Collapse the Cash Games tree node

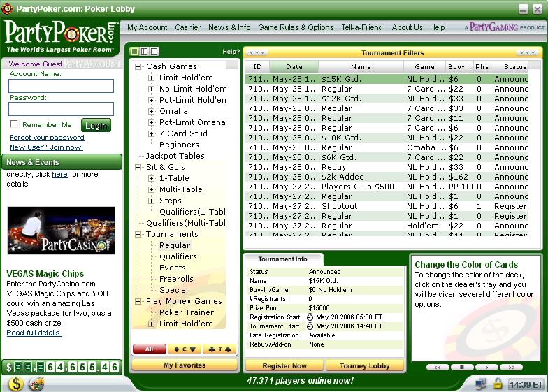(138, 66)
